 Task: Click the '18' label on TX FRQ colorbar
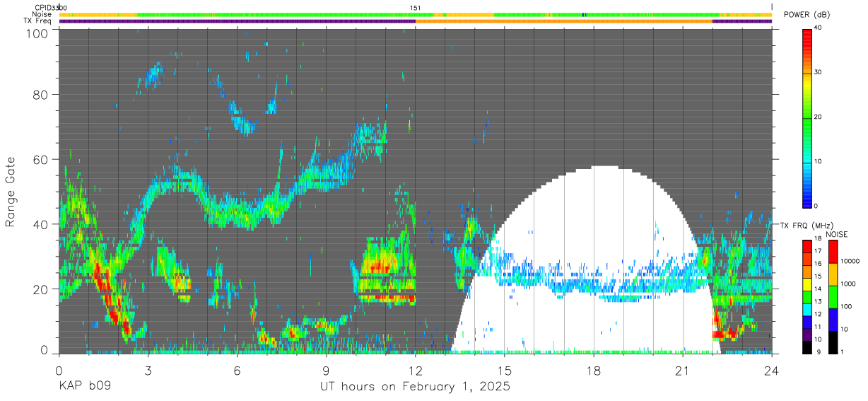pos(818,238)
